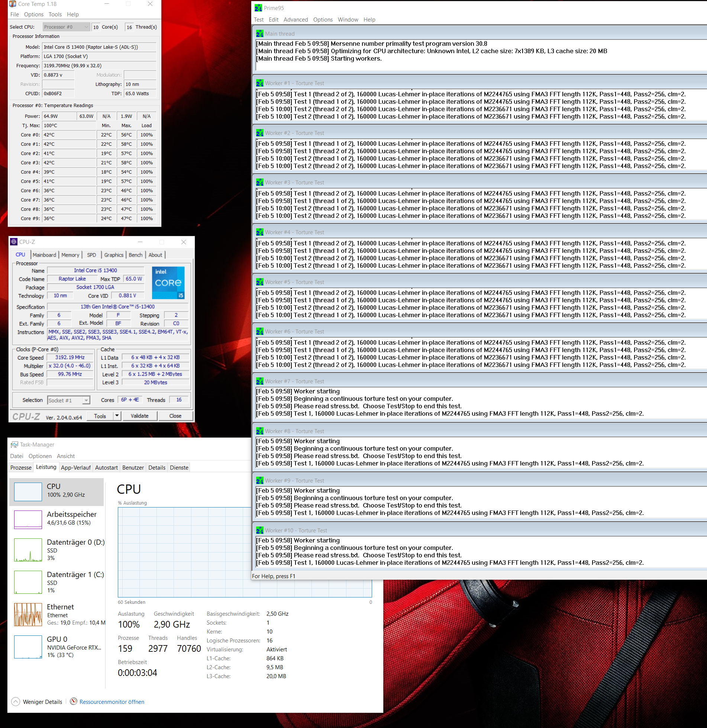This screenshot has width=707, height=728.
Task: Switch to the Autostart tab in Task-Manager
Action: point(106,467)
